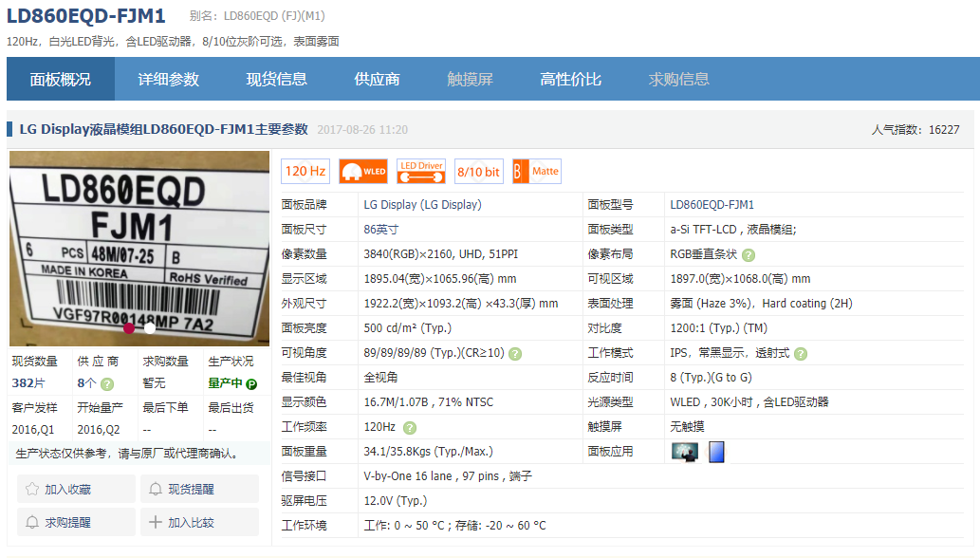This screenshot has height=558, width=980.
Task: Click help icon next to 120Hz 工作频率
Action: (410, 428)
